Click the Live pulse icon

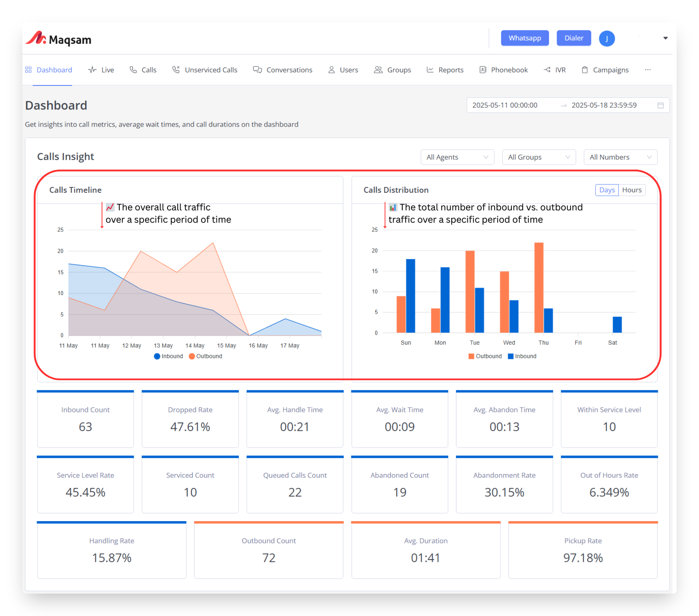tap(92, 70)
